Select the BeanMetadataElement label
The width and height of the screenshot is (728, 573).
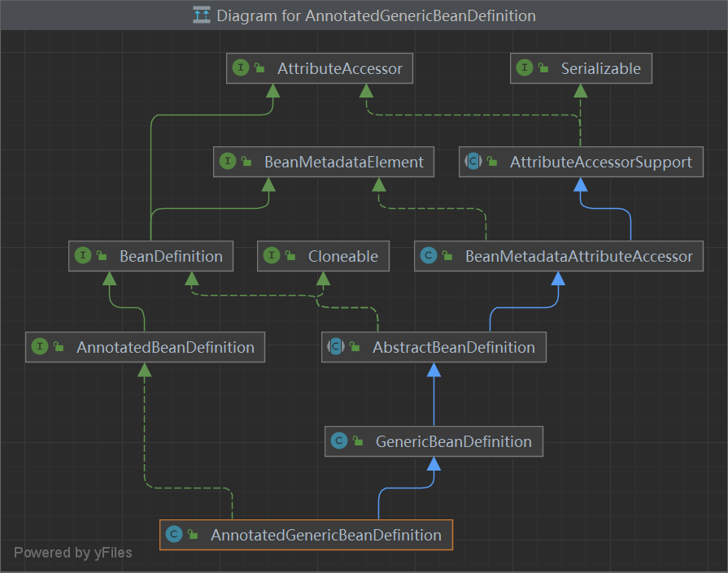(x=343, y=162)
